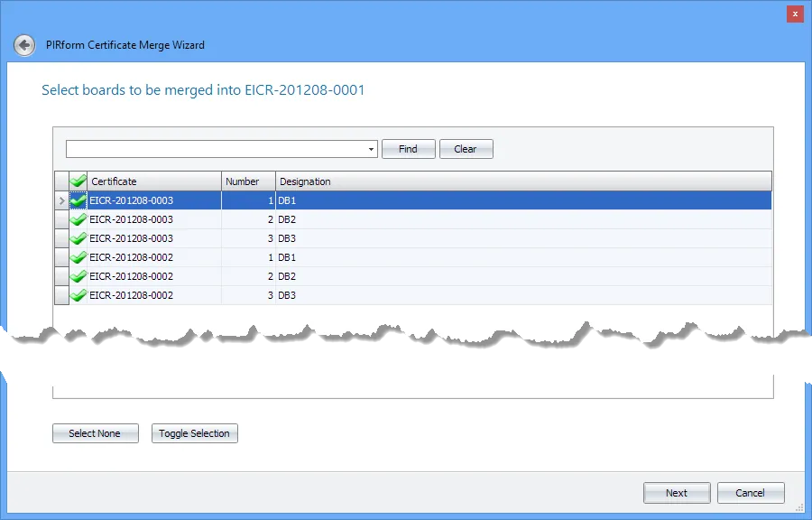The height and width of the screenshot is (520, 812).
Task: Click the Find button
Action: pos(408,148)
